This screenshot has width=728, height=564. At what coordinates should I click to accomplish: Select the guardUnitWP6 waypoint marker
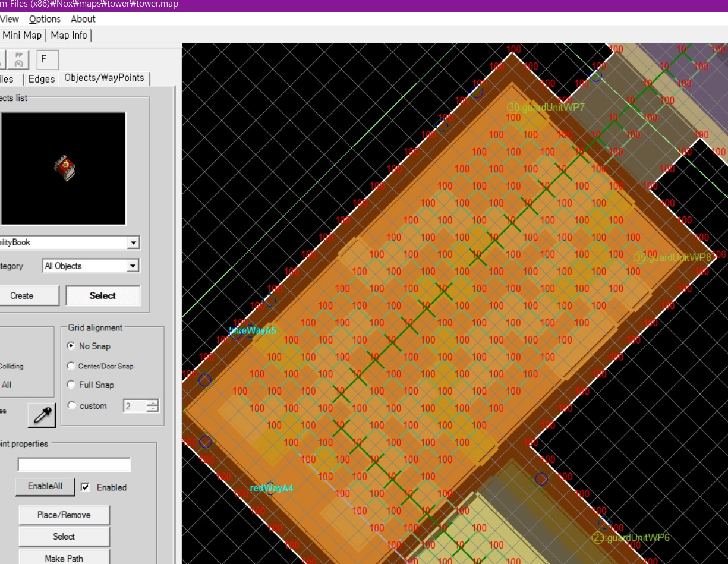[597, 538]
